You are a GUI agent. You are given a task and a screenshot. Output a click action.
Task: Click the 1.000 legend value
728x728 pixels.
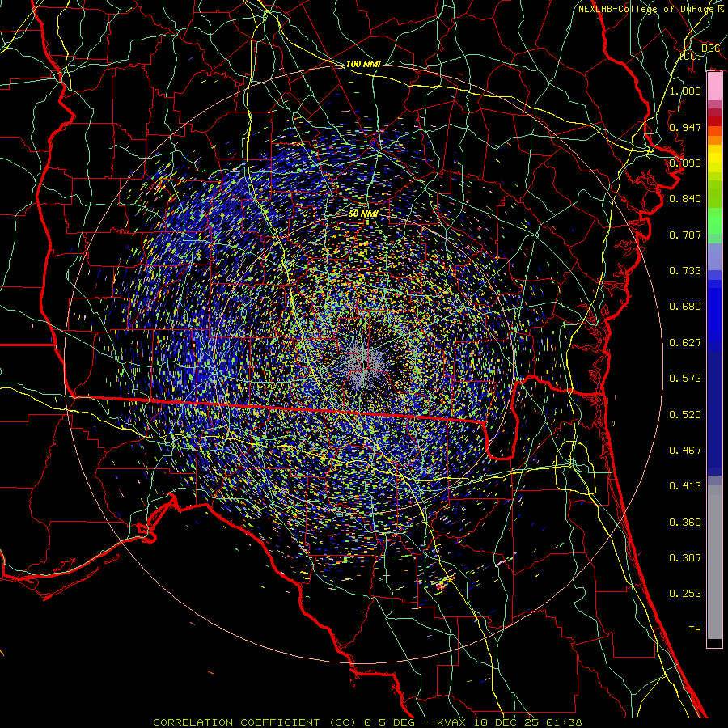pos(685,91)
